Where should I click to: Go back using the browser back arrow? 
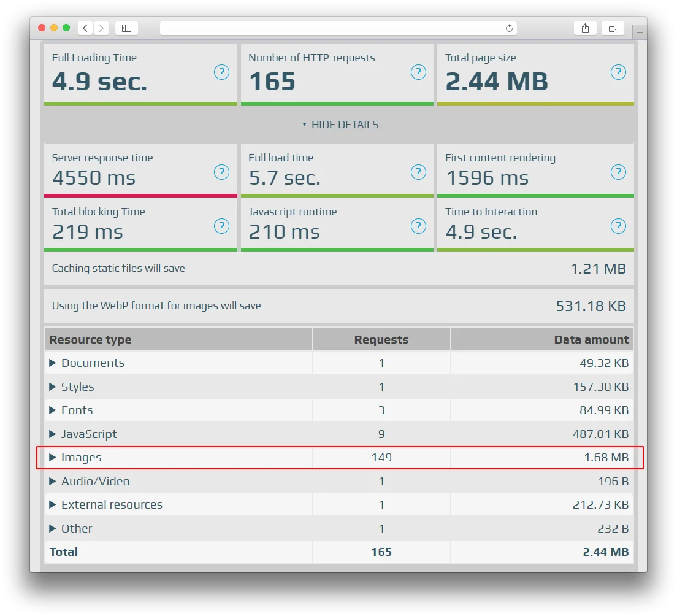85,28
